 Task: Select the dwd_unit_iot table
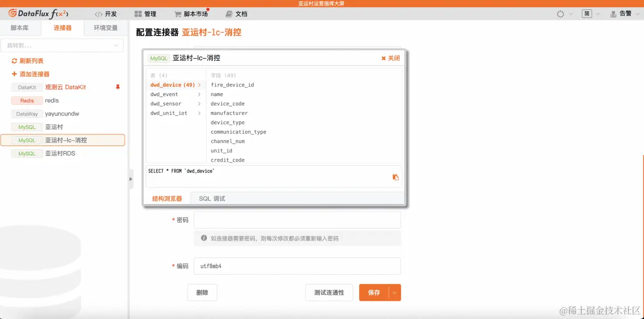[x=169, y=113]
